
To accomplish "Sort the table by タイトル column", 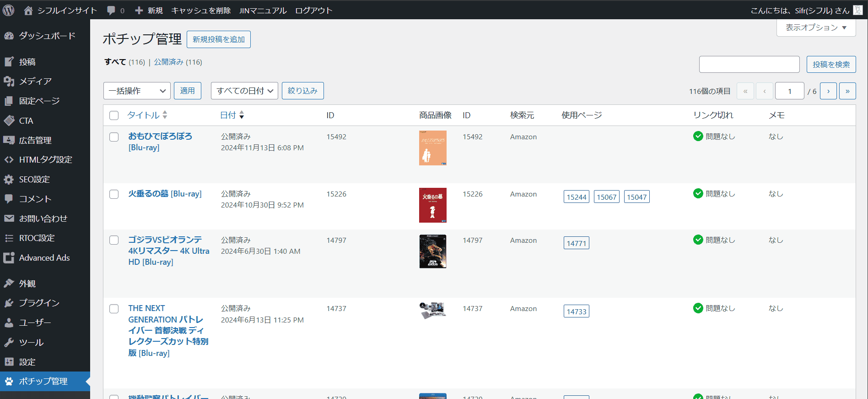I will (147, 115).
